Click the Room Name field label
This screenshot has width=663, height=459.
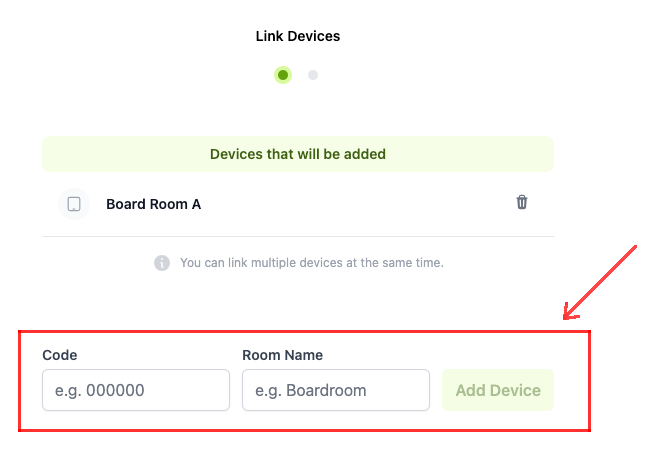pos(282,355)
